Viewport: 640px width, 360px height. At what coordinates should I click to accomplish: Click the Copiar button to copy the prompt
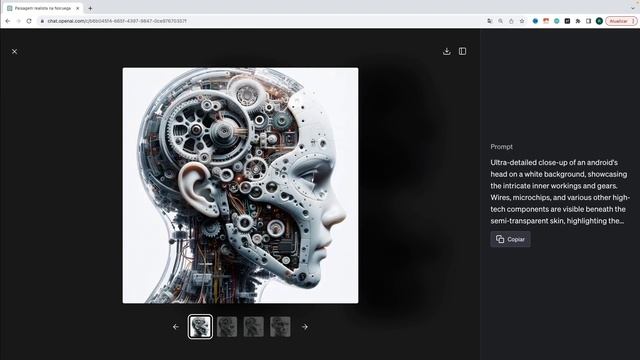click(x=510, y=239)
